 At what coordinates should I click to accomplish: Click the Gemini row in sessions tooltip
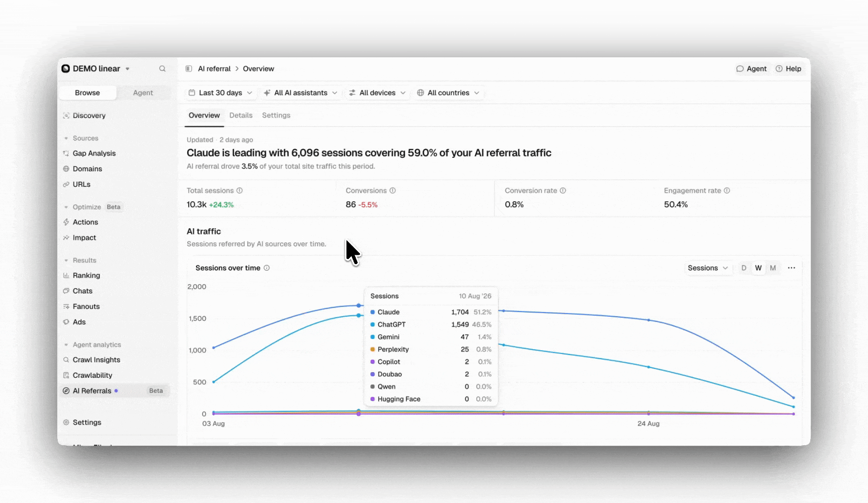(431, 337)
